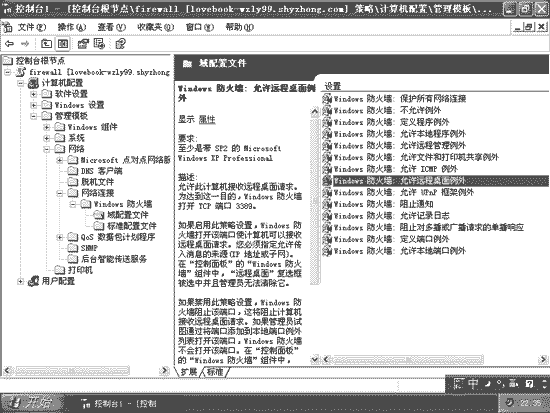Click the 控制台根节点 folder icon
Image resolution: width=550 pixels, height=413 pixels.
(x=8, y=61)
